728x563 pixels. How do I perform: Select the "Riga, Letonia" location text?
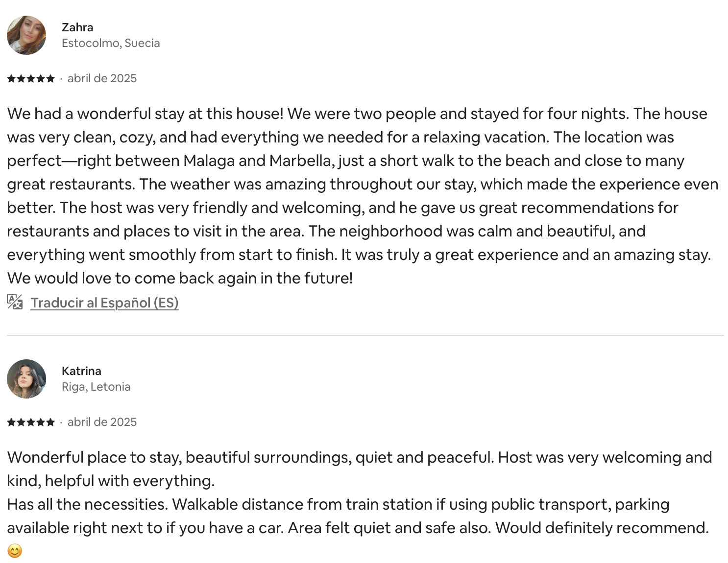pyautogui.click(x=96, y=387)
